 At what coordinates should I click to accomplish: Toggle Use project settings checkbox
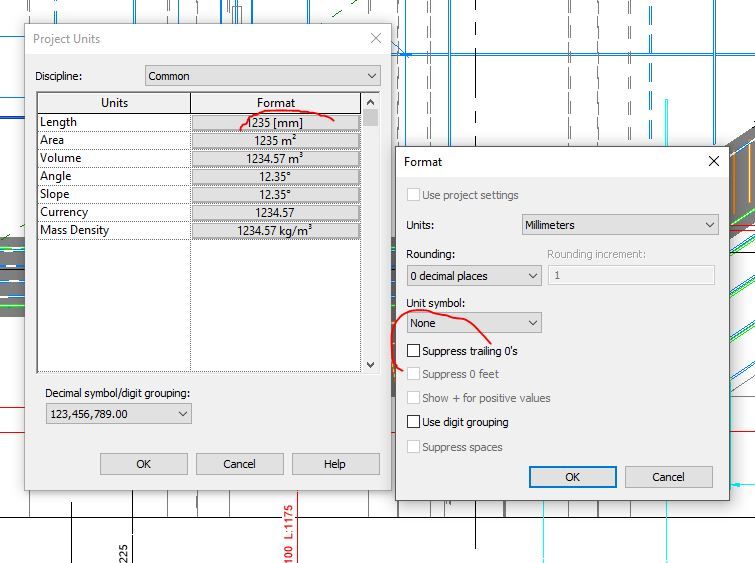tap(413, 195)
